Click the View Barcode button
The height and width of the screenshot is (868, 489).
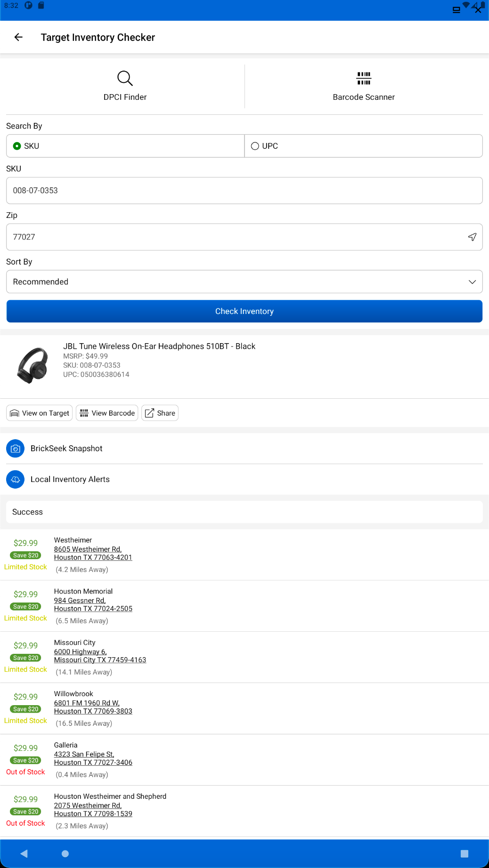point(107,413)
